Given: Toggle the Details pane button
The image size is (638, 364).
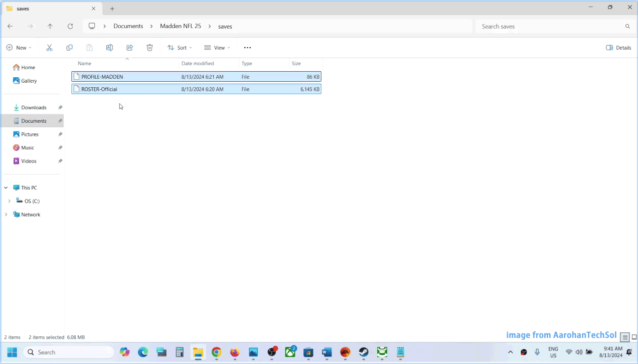Looking at the screenshot, I should pyautogui.click(x=618, y=48).
